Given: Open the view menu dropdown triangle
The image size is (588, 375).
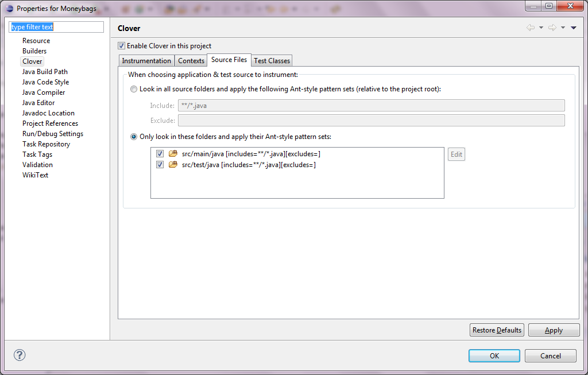Looking at the screenshot, I should click(x=573, y=28).
